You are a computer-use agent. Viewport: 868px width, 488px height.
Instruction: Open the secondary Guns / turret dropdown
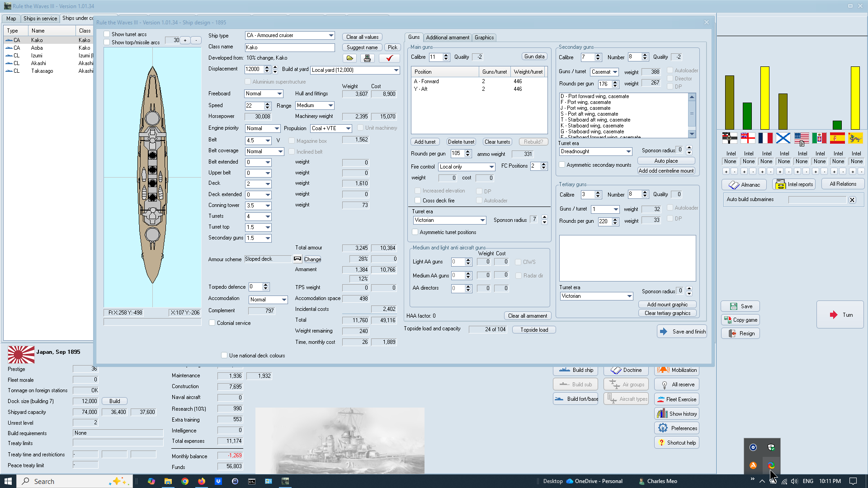click(615, 72)
